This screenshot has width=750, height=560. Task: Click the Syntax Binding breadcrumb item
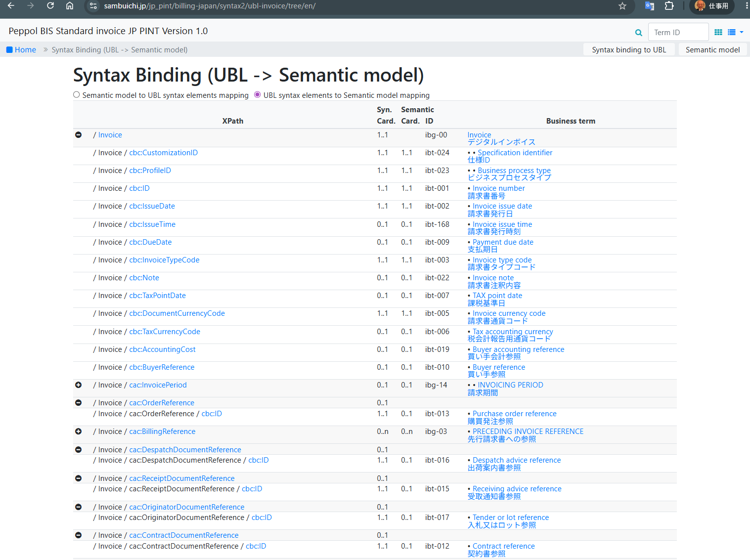click(120, 49)
